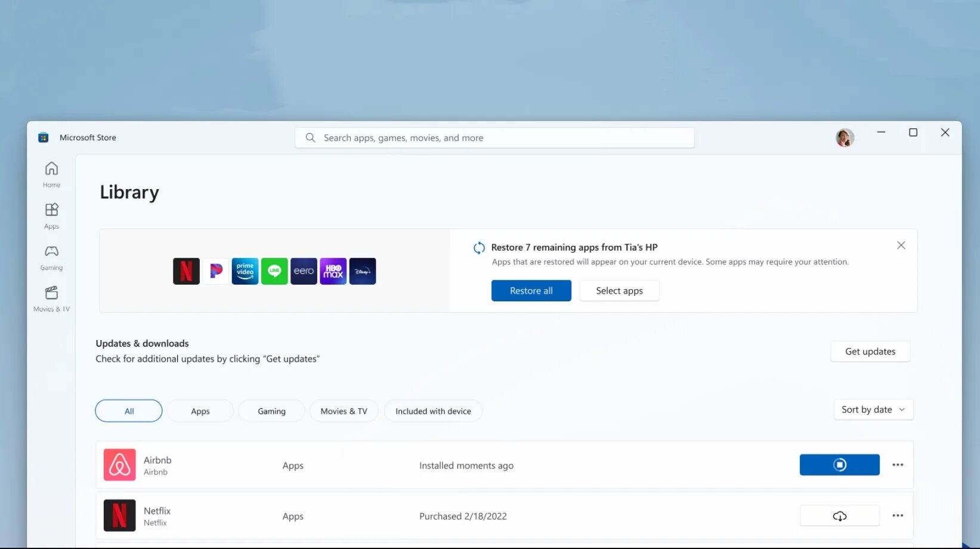This screenshot has height=549, width=980.
Task: Click the eero icon in restore banner
Action: tap(304, 271)
